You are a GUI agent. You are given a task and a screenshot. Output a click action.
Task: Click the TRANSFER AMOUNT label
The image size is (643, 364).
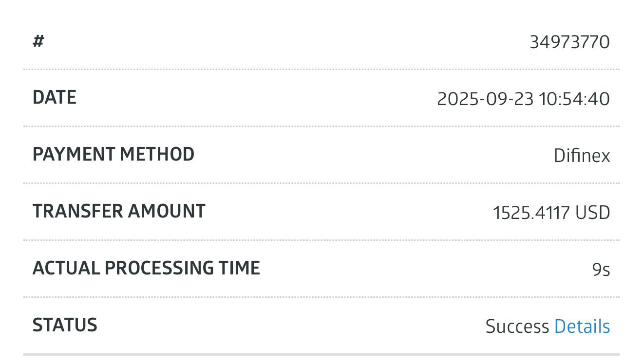point(119,211)
